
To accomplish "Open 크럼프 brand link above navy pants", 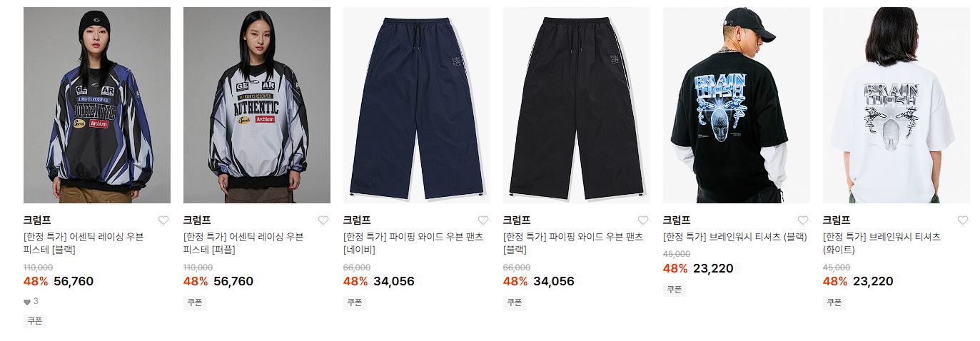I will coord(357,220).
